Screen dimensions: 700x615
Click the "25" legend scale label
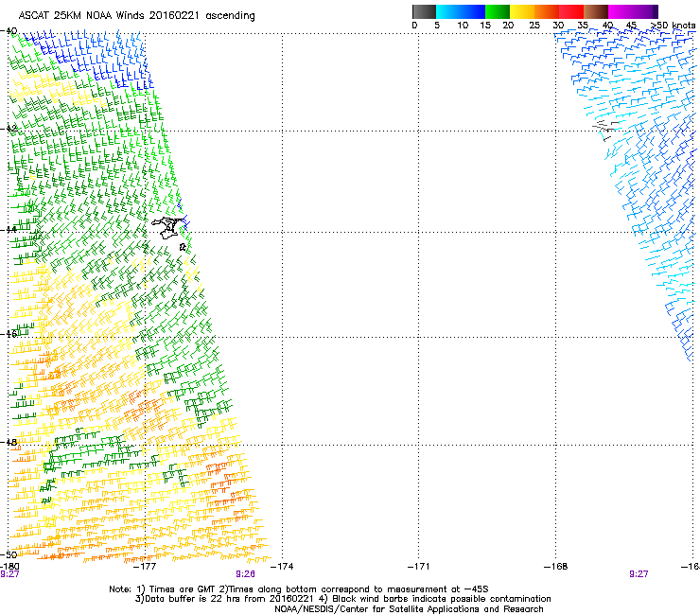pos(534,26)
